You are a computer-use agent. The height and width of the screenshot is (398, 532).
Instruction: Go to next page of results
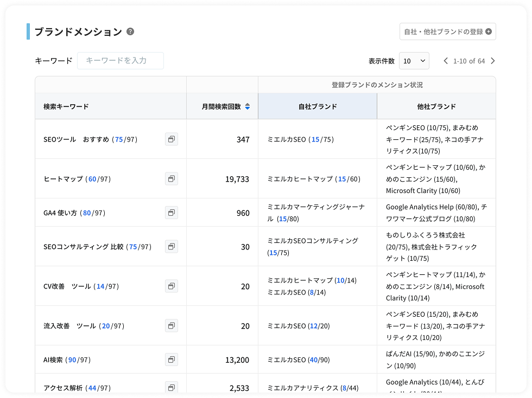coord(493,61)
